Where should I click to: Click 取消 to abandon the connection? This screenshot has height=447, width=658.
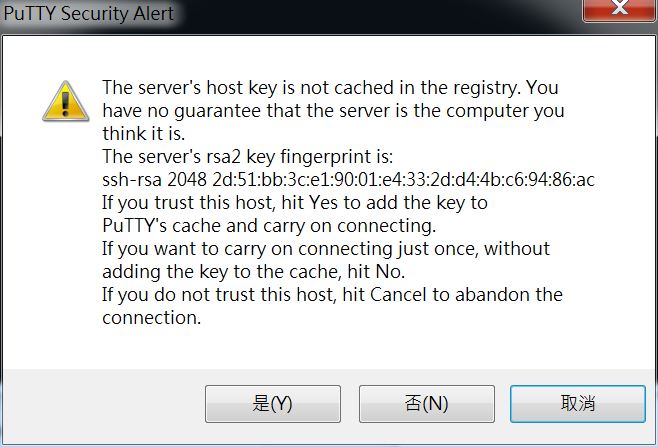[x=578, y=404]
